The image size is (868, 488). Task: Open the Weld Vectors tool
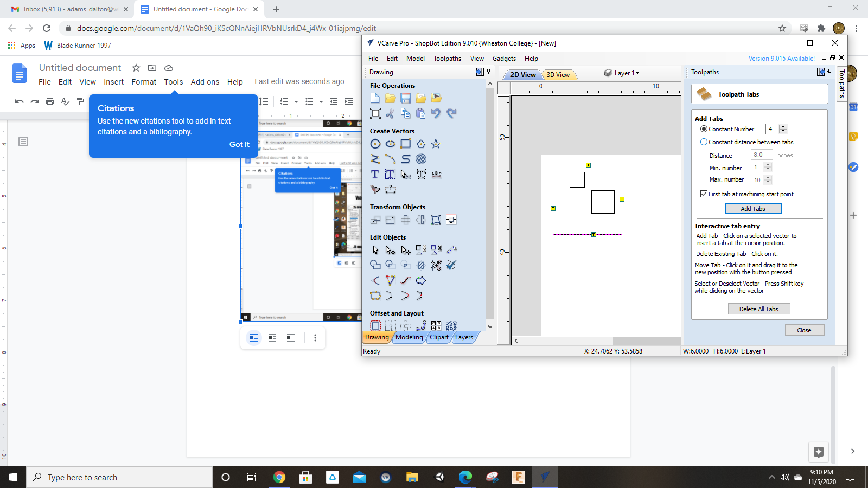pyautogui.click(x=375, y=265)
